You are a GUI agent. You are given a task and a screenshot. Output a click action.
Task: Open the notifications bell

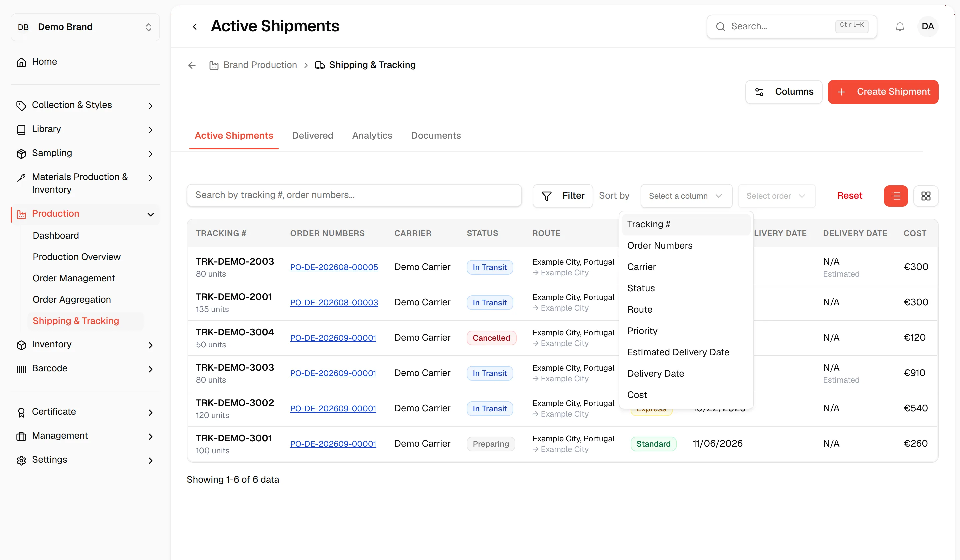tap(900, 27)
